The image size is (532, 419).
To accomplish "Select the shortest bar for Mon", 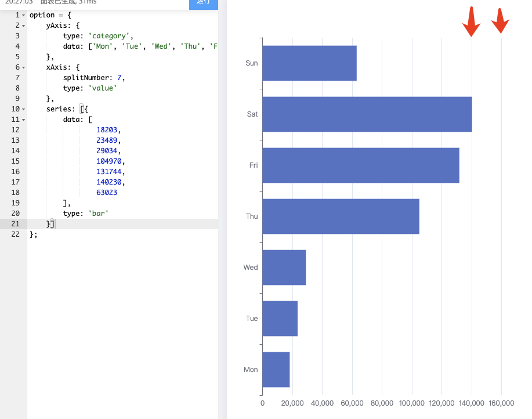I will [276, 369].
